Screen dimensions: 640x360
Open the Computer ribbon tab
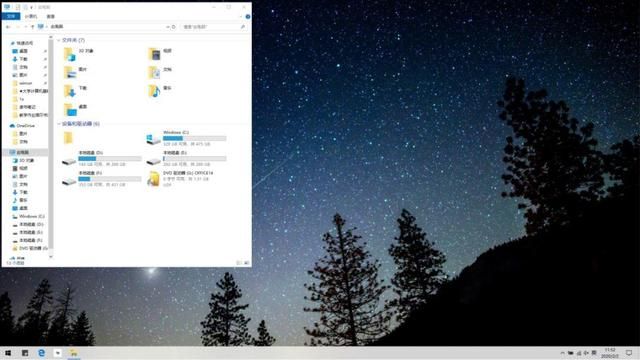[31, 16]
